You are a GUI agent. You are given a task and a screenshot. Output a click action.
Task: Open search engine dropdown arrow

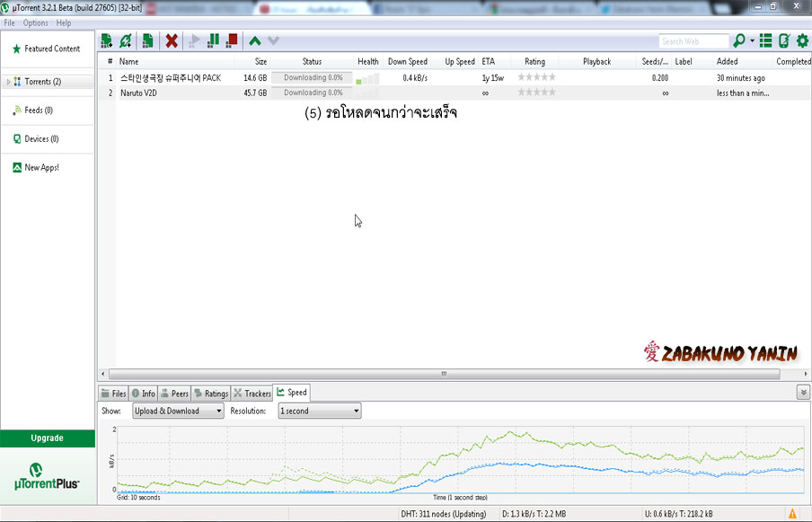tap(753, 40)
